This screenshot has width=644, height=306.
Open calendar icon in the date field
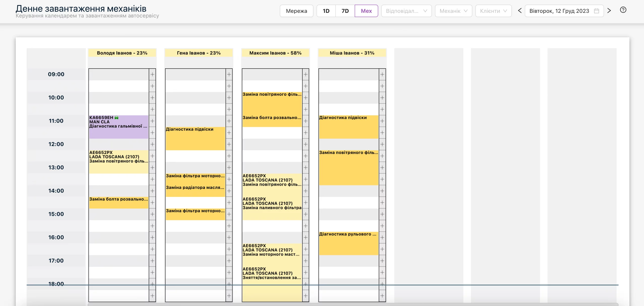point(596,11)
